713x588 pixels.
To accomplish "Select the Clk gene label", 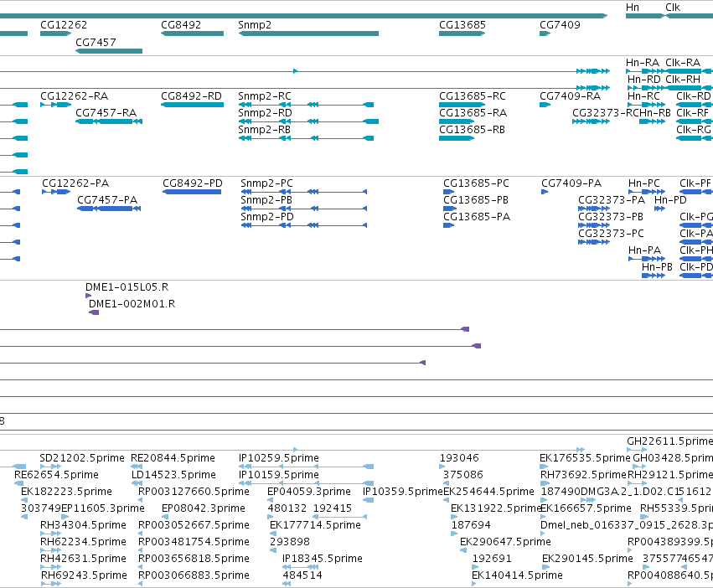I will point(673,8).
